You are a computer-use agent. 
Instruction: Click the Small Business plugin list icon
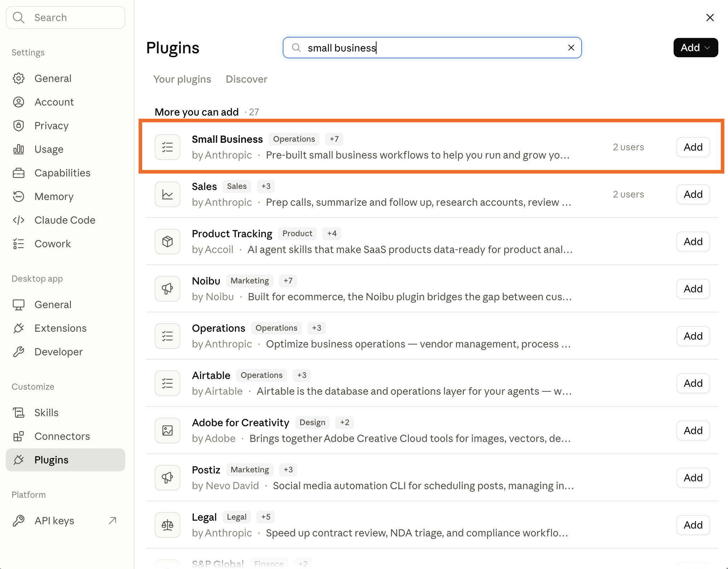[x=168, y=147]
